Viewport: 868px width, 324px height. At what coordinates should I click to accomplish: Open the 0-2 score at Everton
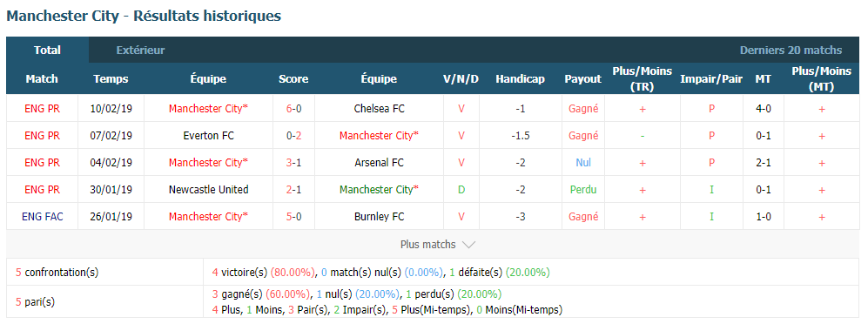point(294,136)
